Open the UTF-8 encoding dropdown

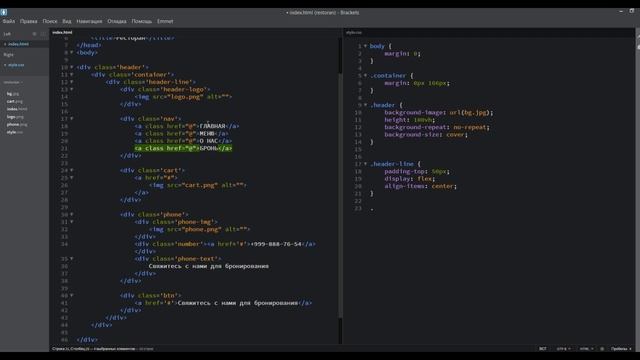tap(564, 349)
